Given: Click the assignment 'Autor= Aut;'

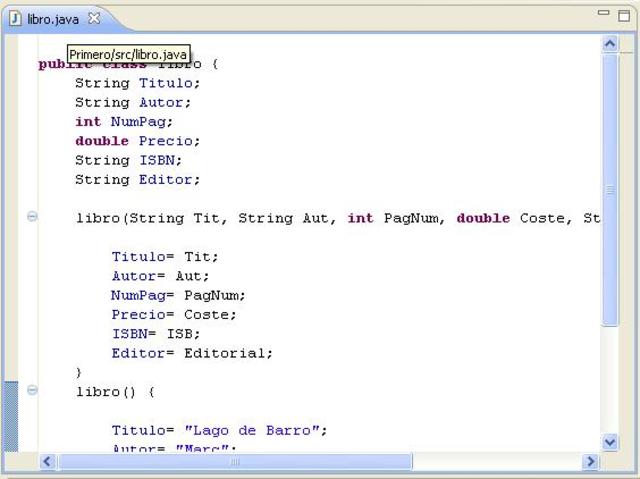Looking at the screenshot, I should tap(160, 276).
